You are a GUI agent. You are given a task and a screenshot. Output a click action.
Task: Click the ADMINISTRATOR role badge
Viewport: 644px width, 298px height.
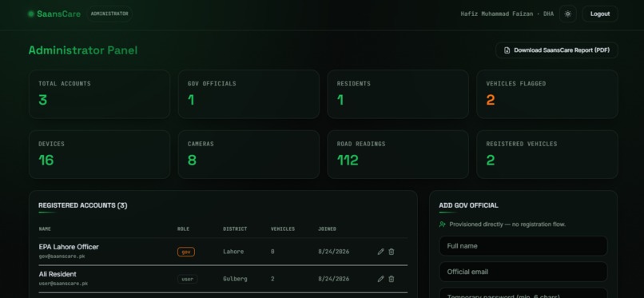coord(109,14)
